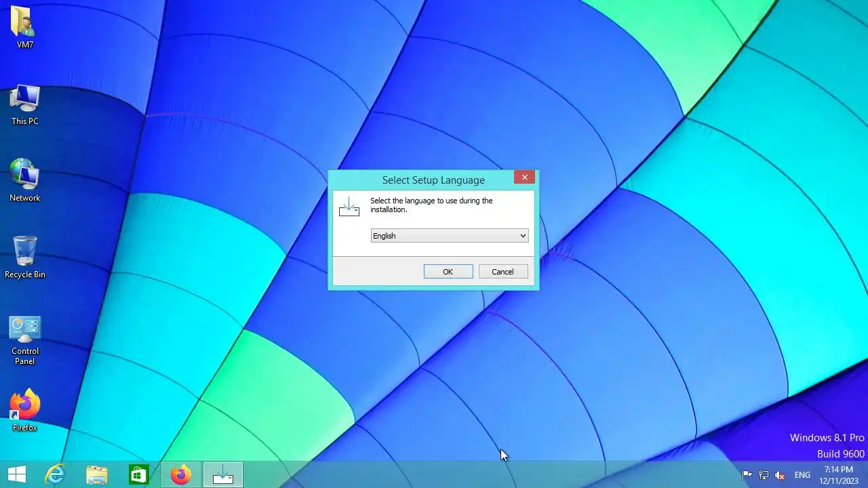Open the VM7 folder desktop icon
868x488 pixels.
coord(25,27)
